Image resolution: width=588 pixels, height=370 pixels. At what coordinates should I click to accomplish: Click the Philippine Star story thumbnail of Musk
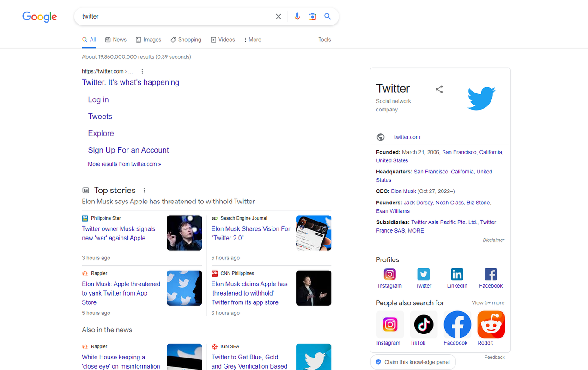click(x=184, y=233)
